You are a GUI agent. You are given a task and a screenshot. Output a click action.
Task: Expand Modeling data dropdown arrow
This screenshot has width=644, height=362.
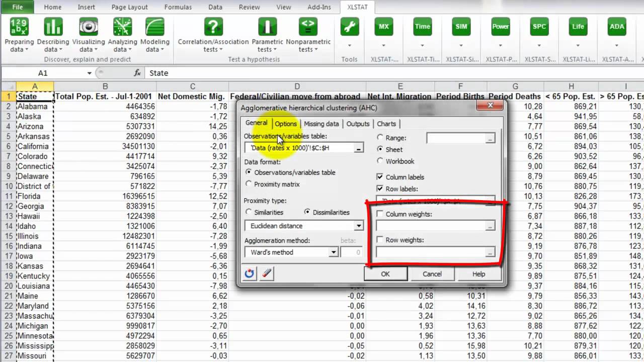coord(162,50)
